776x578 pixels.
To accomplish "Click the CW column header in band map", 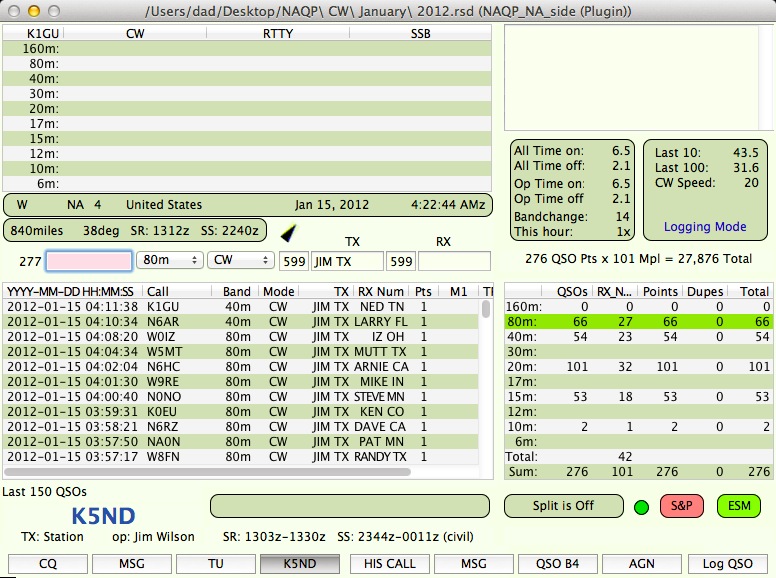I will tap(135, 33).
